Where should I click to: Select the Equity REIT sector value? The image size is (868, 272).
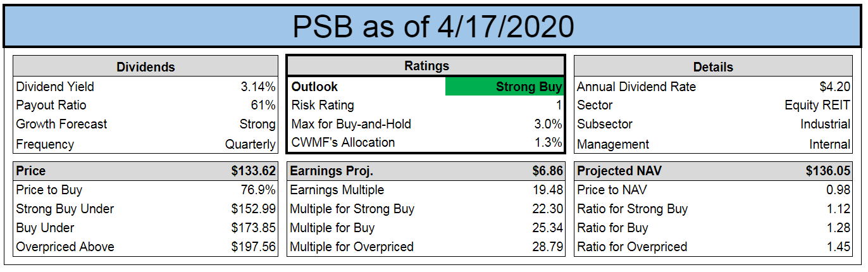817,106
